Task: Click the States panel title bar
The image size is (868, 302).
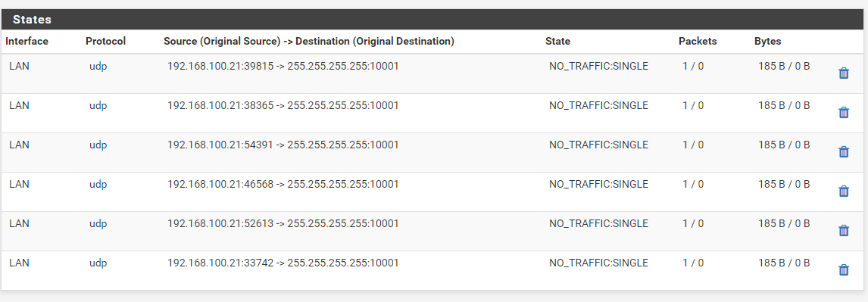Action: (434, 20)
